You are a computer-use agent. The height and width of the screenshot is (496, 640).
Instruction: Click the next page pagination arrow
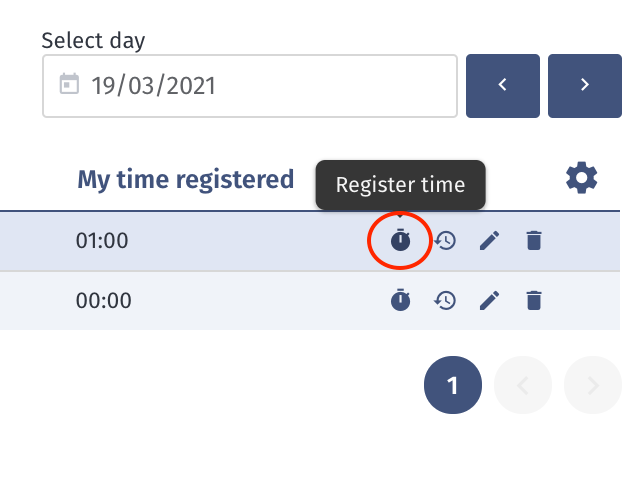click(592, 385)
